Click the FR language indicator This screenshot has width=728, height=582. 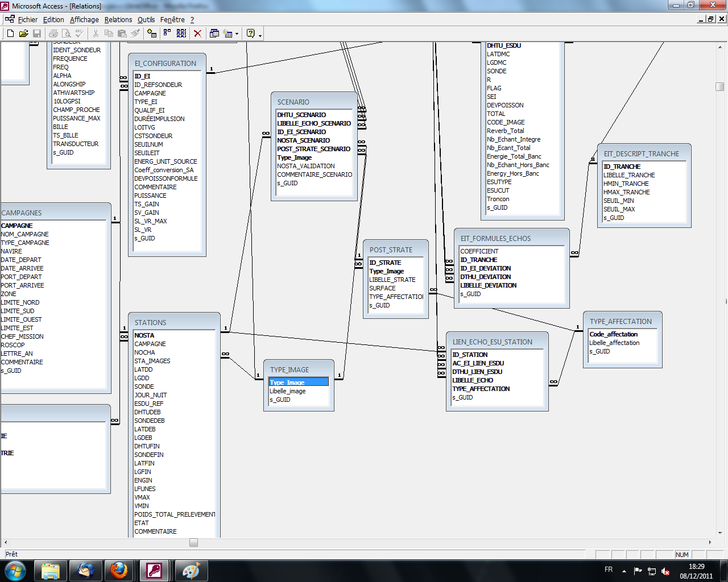[x=609, y=569]
